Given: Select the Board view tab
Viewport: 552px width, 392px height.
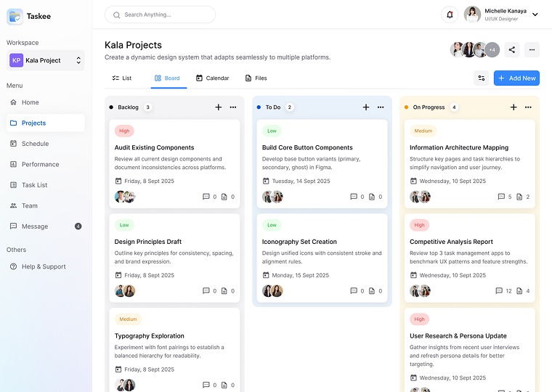Looking at the screenshot, I should (x=167, y=78).
